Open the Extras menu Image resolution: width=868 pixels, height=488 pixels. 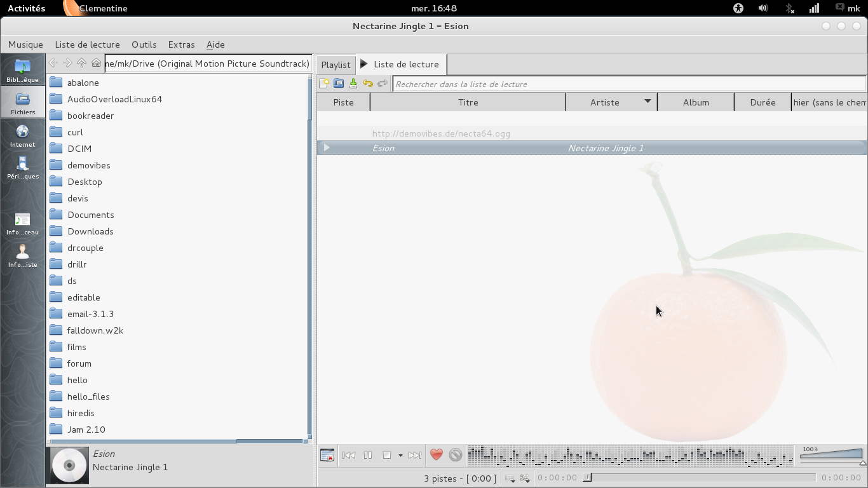click(x=182, y=44)
